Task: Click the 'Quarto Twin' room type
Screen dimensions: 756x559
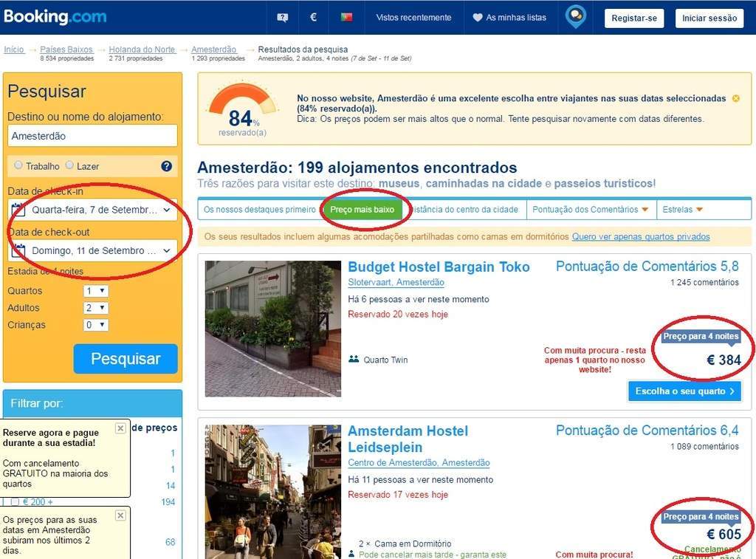Action: click(385, 360)
